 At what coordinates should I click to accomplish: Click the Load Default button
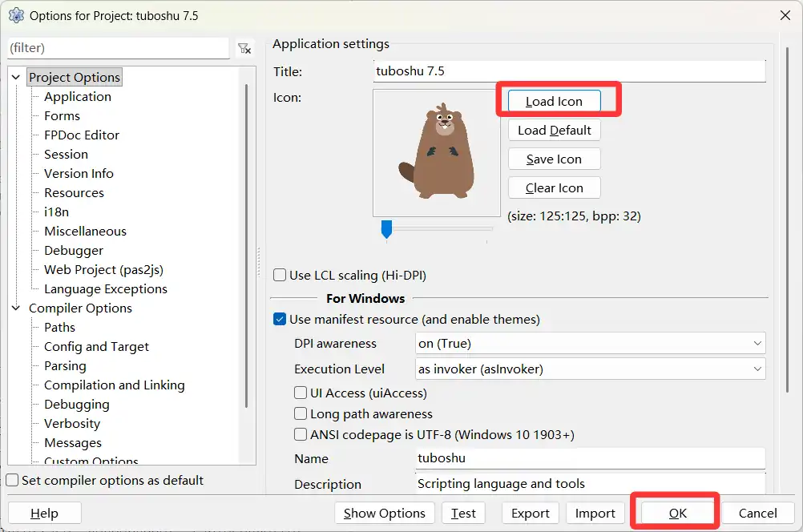554,130
